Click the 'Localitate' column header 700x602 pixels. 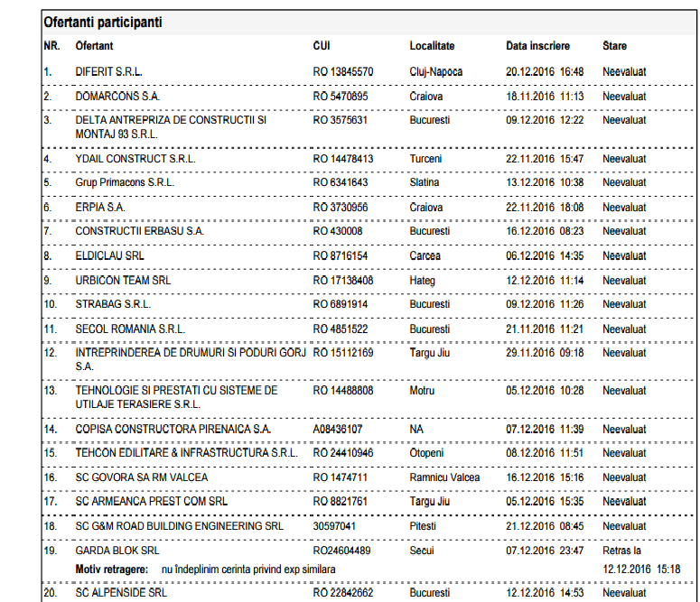pyautogui.click(x=432, y=46)
